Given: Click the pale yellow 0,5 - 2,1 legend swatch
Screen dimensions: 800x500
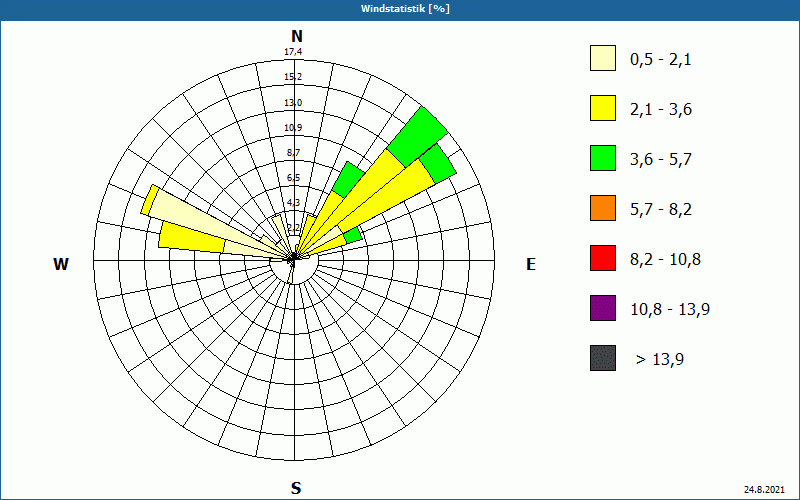Looking at the screenshot, I should click(603, 58).
